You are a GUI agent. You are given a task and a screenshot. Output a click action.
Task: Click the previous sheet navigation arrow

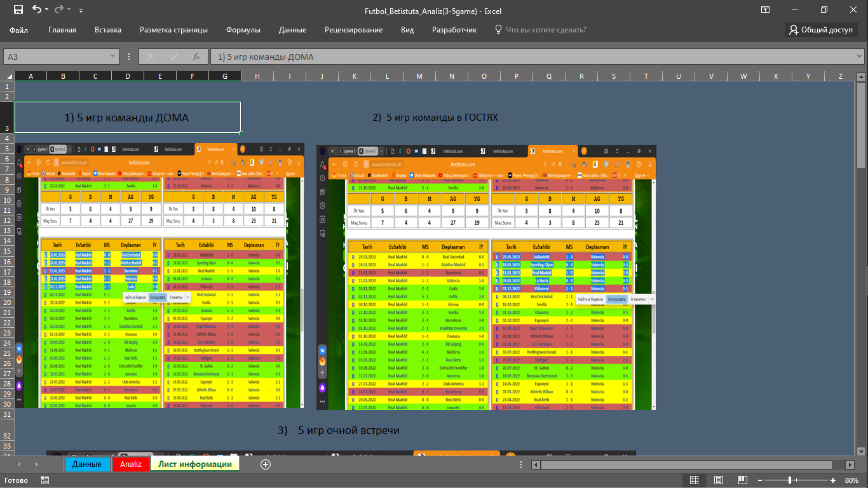18,464
